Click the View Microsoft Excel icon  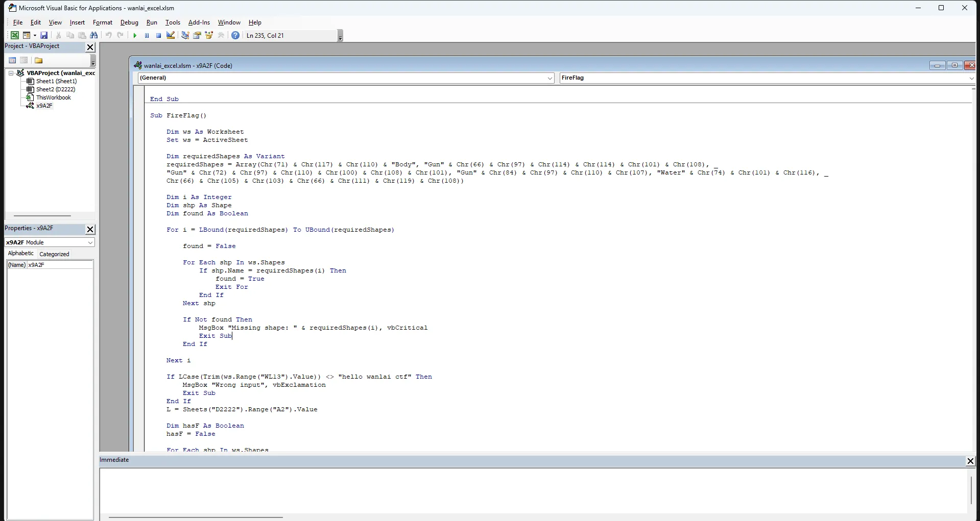[15, 35]
